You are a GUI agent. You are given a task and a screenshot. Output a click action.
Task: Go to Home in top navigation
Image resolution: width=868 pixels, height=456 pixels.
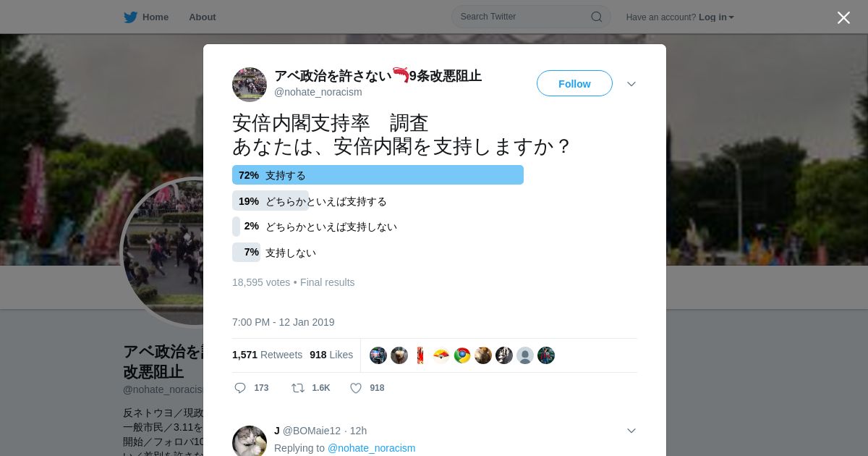pos(156,17)
